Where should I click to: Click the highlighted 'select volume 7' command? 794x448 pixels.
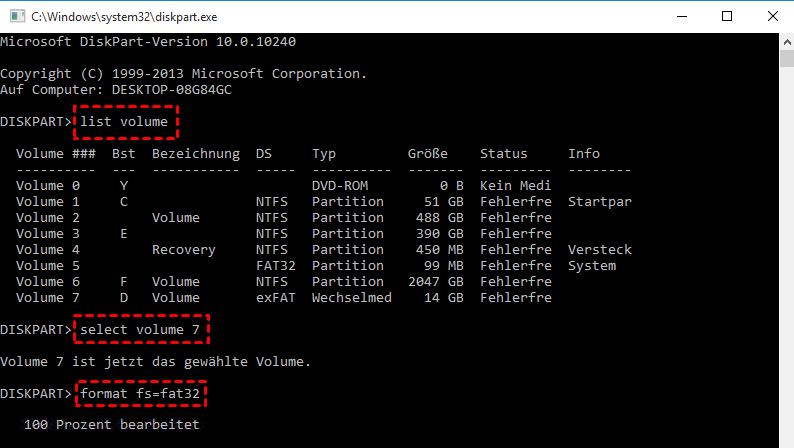[x=145, y=329]
